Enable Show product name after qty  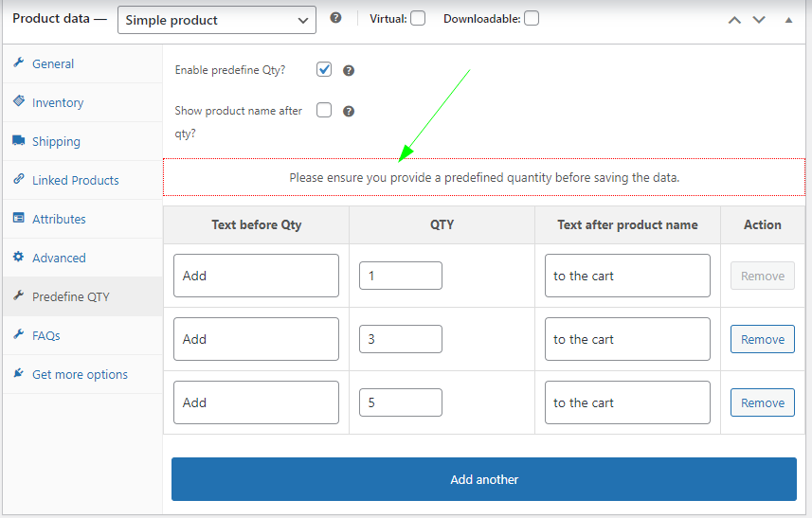(324, 110)
